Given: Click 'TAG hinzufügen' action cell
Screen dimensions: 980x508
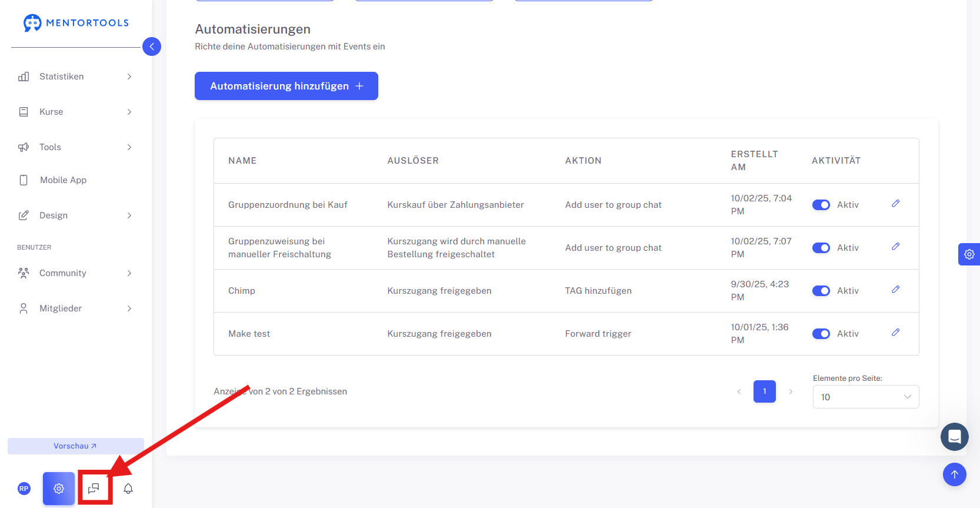Looking at the screenshot, I should click(598, 291).
